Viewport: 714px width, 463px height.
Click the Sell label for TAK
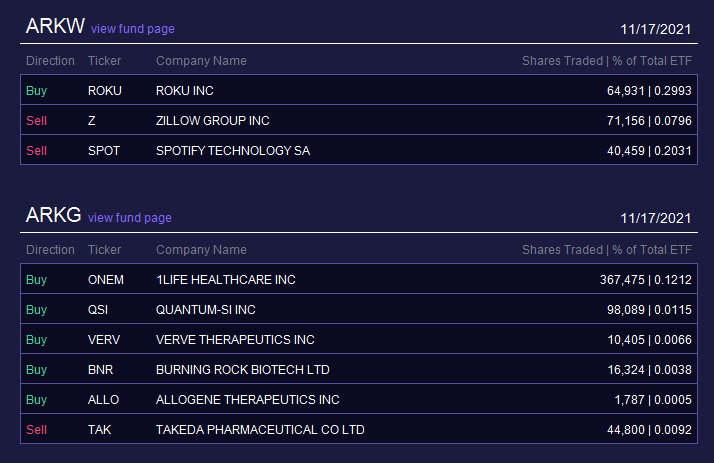36,430
